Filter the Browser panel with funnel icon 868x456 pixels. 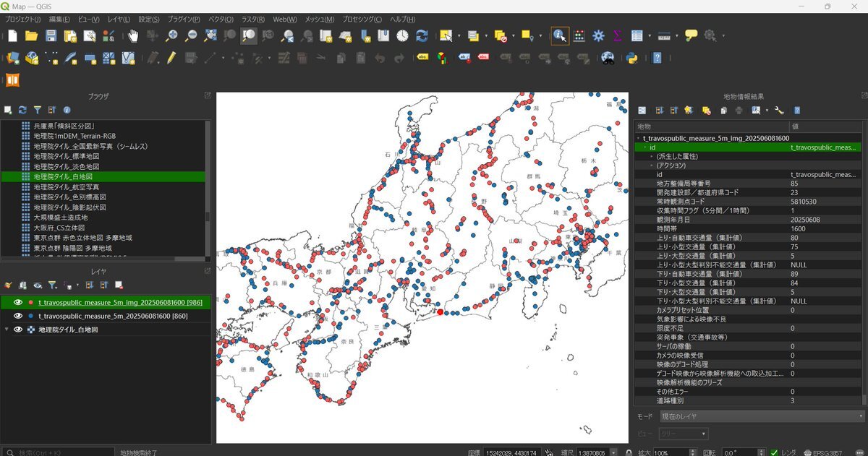[38, 110]
